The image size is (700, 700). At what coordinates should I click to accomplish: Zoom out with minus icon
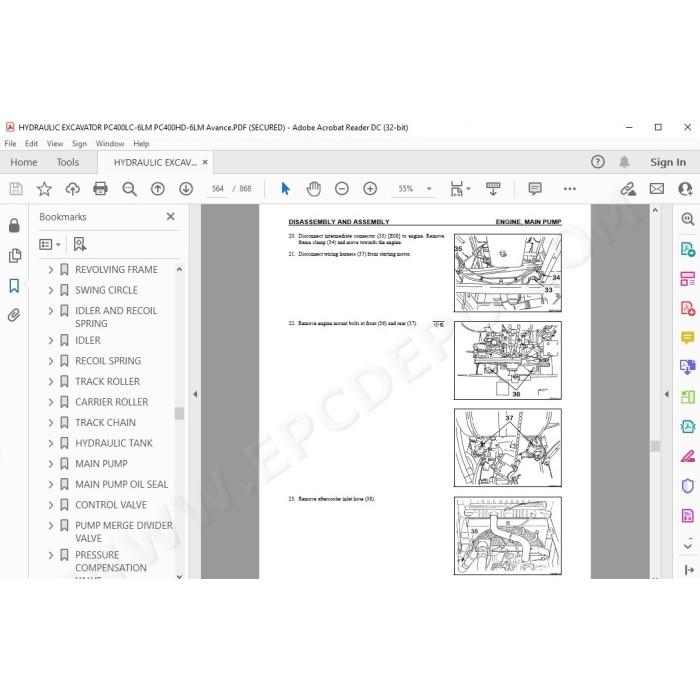(x=342, y=189)
